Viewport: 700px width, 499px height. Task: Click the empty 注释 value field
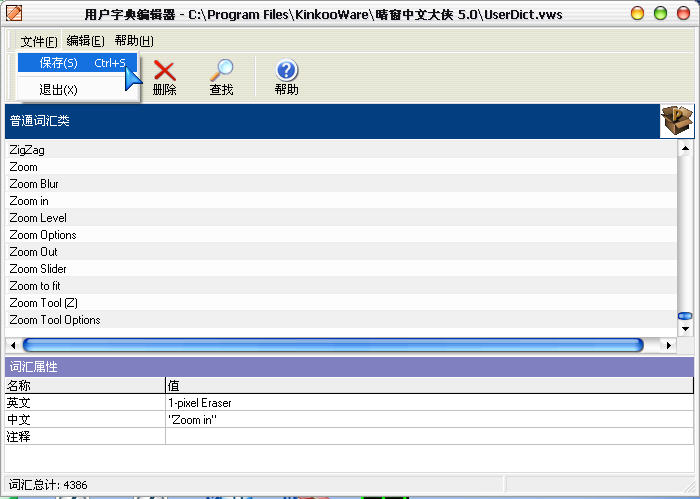pos(429,437)
